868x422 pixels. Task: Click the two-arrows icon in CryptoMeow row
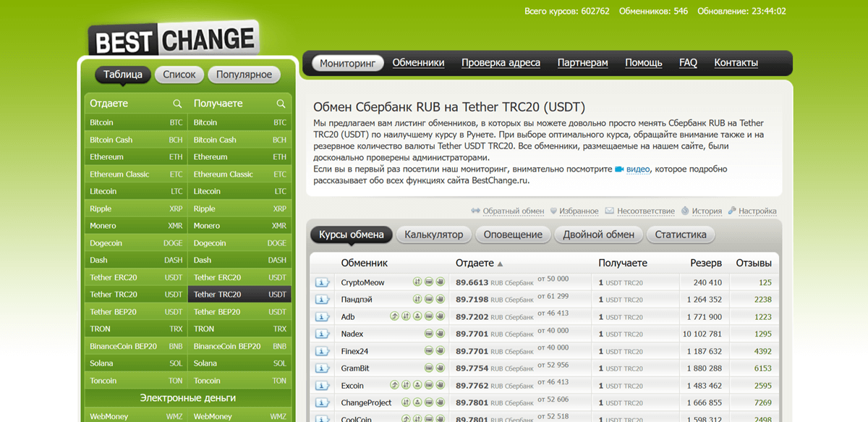pyautogui.click(x=417, y=282)
